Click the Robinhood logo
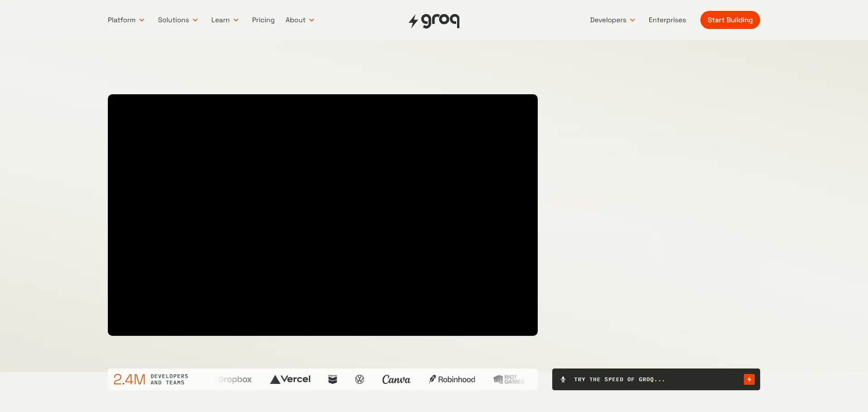 pyautogui.click(x=452, y=379)
